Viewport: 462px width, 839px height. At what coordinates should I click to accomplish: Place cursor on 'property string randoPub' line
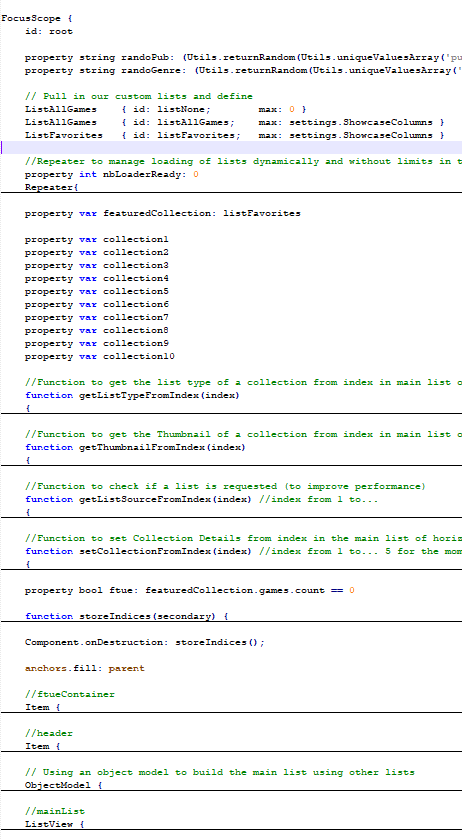coord(243,58)
